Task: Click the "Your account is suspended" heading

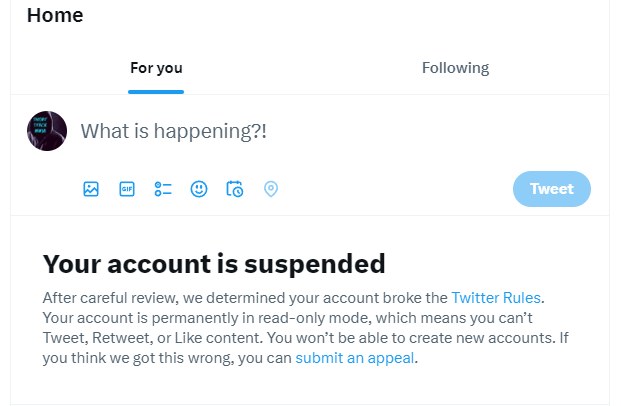Action: pyautogui.click(x=214, y=264)
